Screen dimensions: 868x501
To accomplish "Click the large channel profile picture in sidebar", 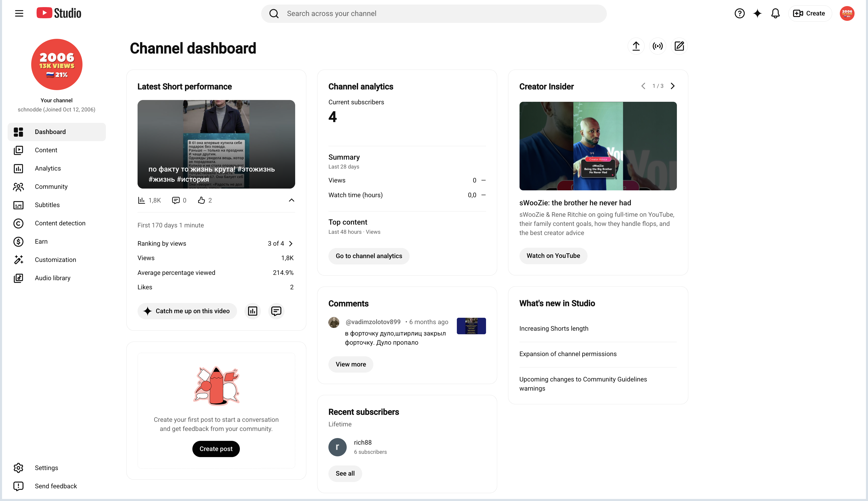I will pyautogui.click(x=57, y=64).
